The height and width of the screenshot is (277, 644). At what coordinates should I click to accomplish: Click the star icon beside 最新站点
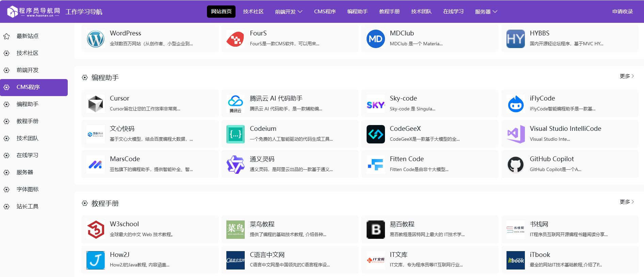coord(6,36)
